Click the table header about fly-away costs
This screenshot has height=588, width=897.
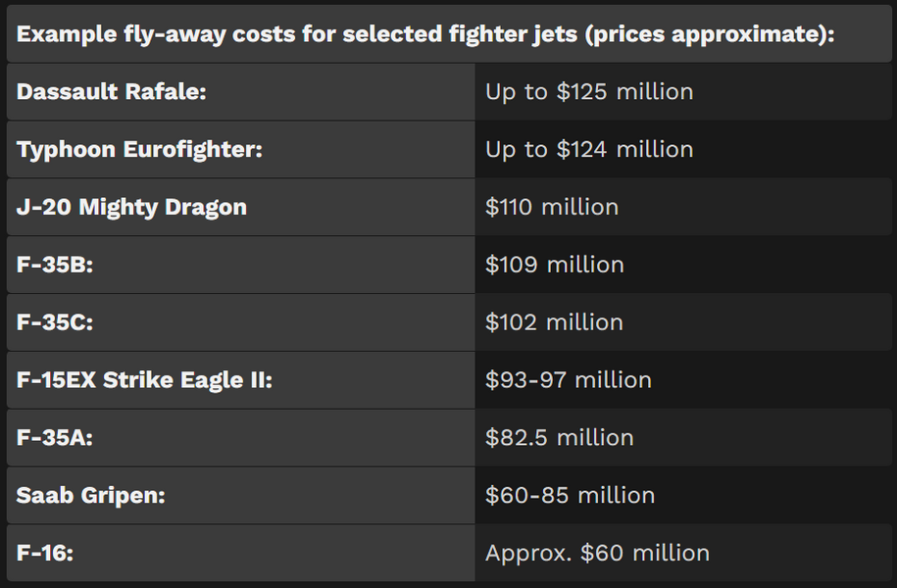(449, 33)
